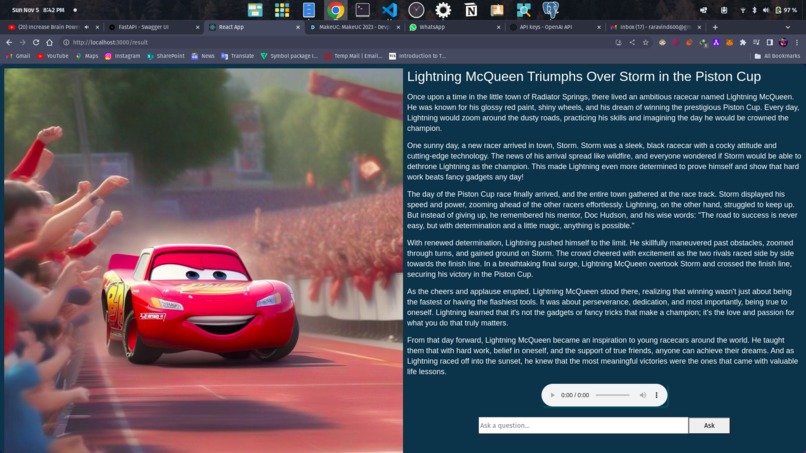This screenshot has width=806, height=453.
Task: Open the 'Introduction to T...' bookmark
Action: pos(417,56)
